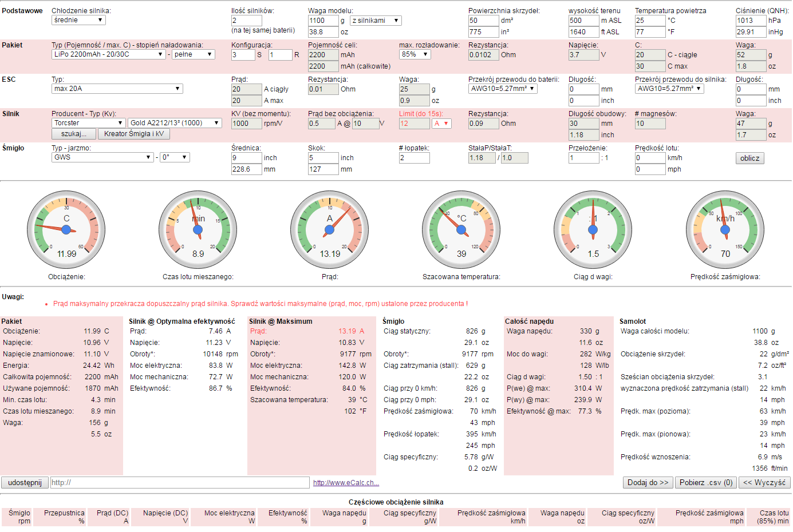
Task: Click the Szacowana temperatura gauge
Action: (x=461, y=229)
